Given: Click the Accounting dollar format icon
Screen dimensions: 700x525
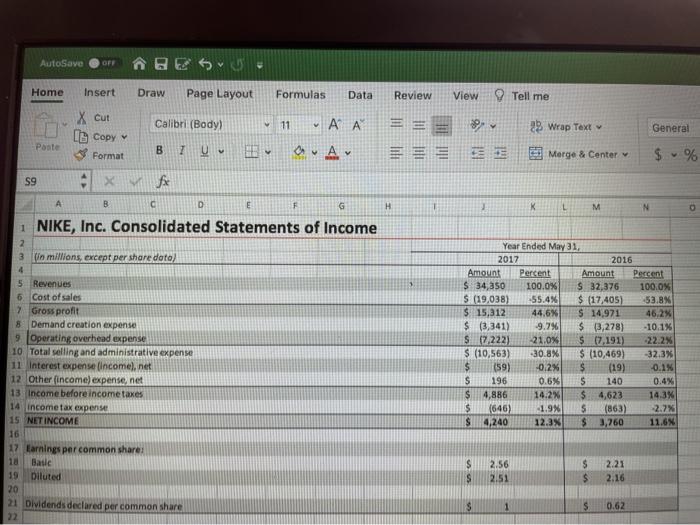Looking at the screenshot, I should [658, 154].
